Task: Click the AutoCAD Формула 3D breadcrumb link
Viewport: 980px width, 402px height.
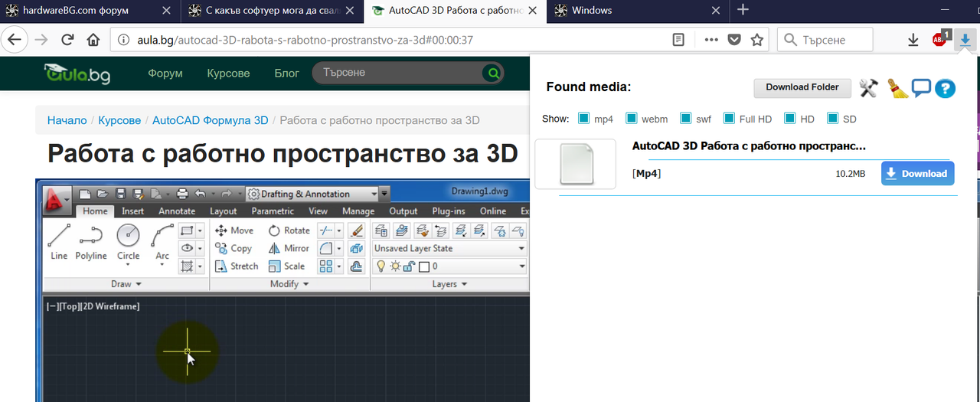Action: (x=211, y=120)
